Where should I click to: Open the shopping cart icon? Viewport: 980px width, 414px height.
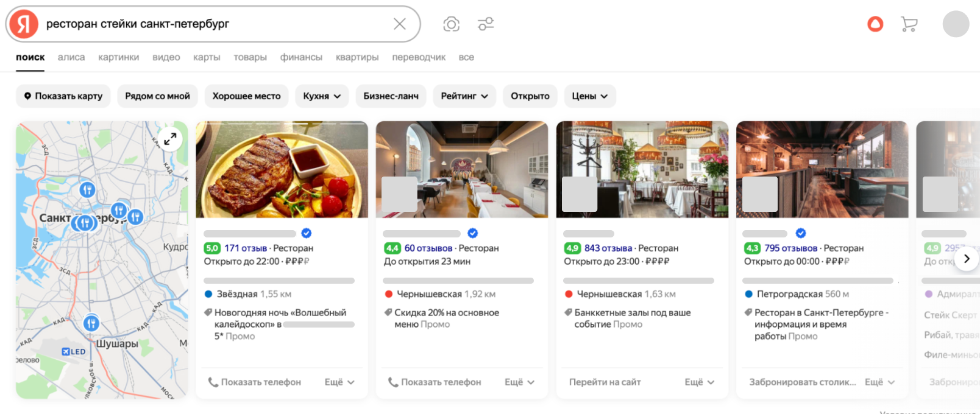[909, 24]
